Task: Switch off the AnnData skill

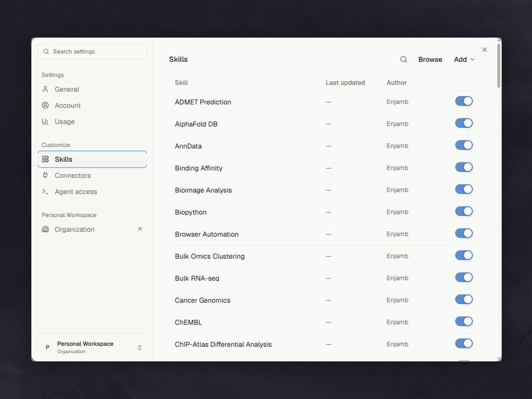Action: [x=464, y=145]
